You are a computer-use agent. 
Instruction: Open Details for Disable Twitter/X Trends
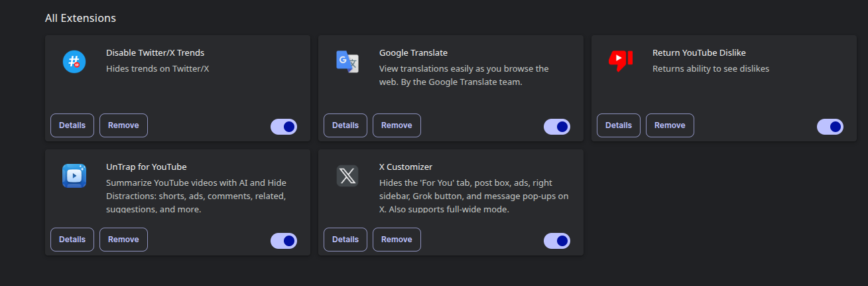click(72, 125)
